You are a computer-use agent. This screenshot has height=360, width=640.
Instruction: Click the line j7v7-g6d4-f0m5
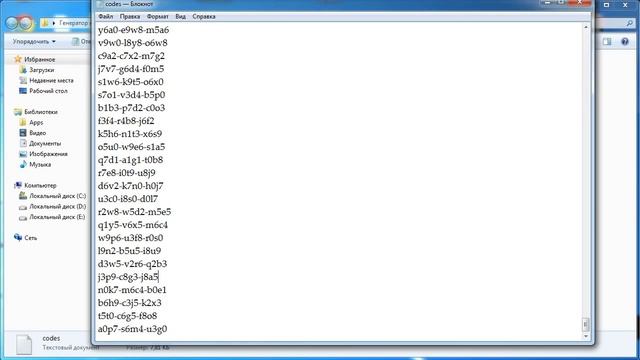pos(131,69)
